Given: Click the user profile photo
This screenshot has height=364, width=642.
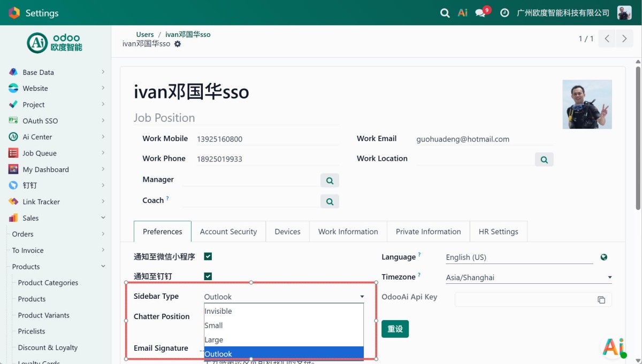Looking at the screenshot, I should (587, 104).
